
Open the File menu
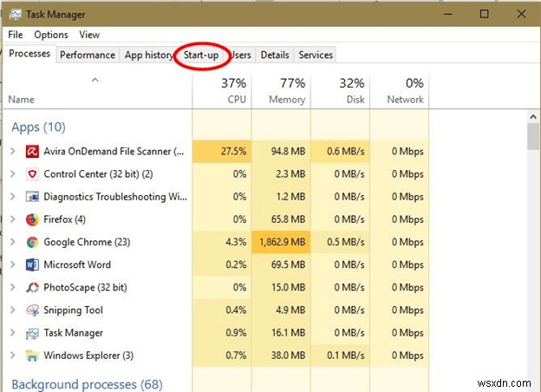pyautogui.click(x=16, y=35)
